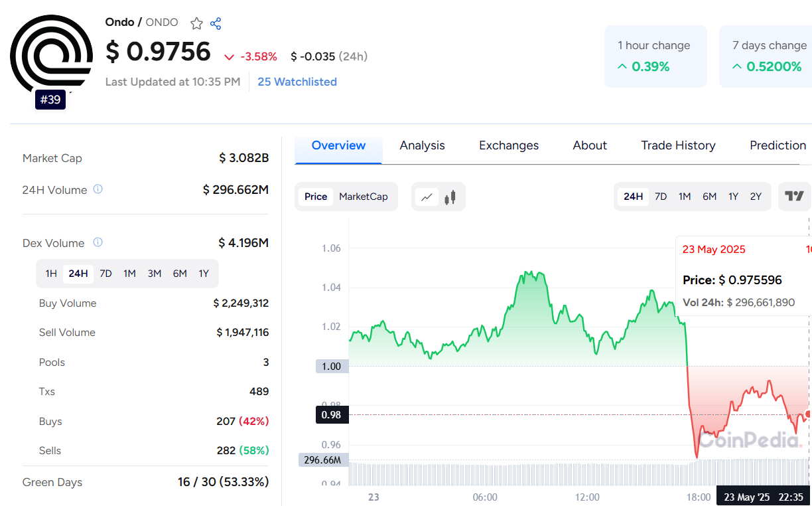Switch to line chart view icon
Viewport: 812px width, 506px height.
coord(427,197)
